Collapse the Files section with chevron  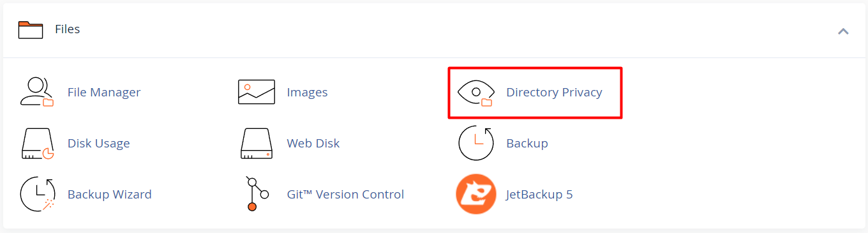(x=843, y=31)
